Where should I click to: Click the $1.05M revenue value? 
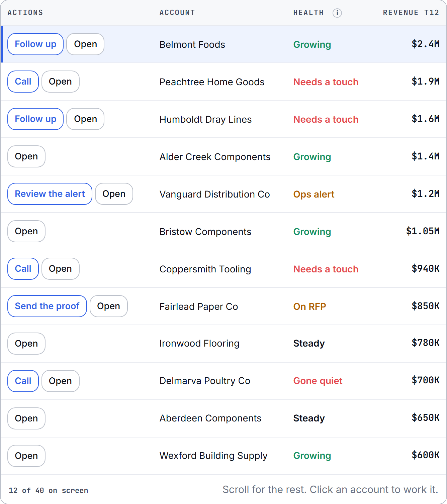click(x=423, y=231)
